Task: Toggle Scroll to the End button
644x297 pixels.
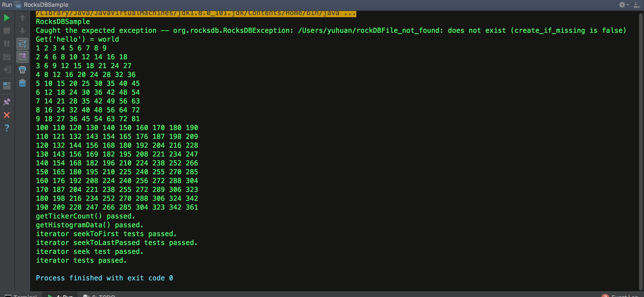Action: [x=22, y=57]
